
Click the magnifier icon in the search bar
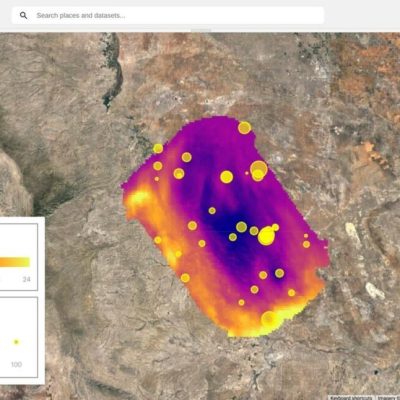pos(23,15)
